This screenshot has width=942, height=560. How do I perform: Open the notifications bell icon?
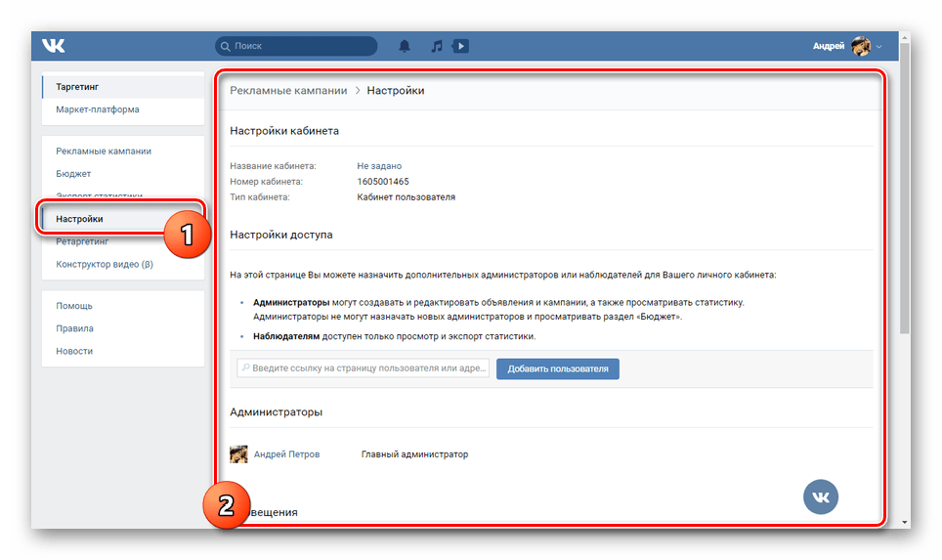(x=405, y=46)
